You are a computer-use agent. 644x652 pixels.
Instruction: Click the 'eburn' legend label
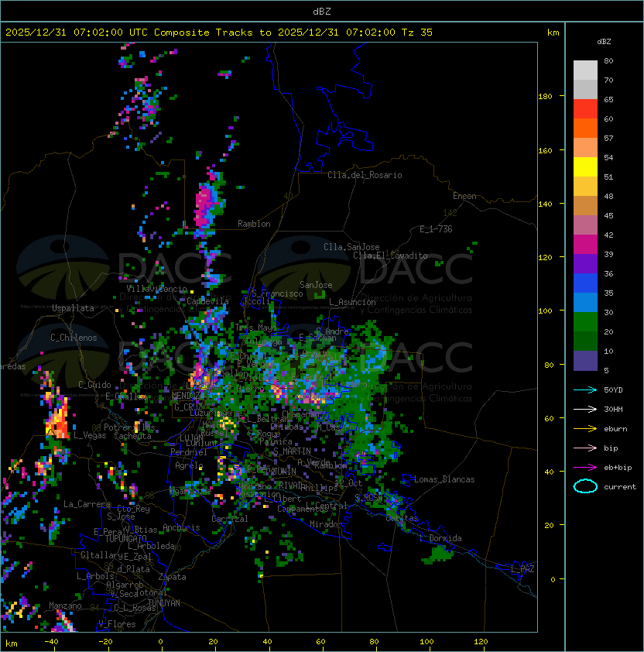(x=615, y=429)
